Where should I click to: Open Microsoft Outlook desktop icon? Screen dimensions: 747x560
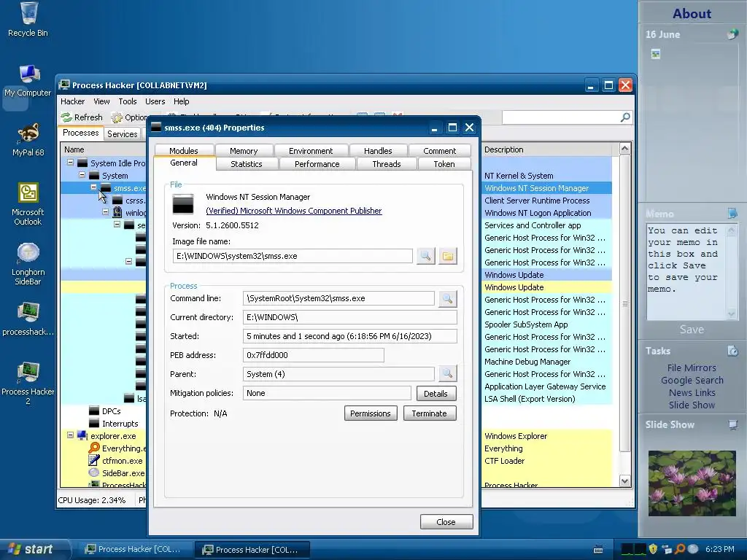28,204
